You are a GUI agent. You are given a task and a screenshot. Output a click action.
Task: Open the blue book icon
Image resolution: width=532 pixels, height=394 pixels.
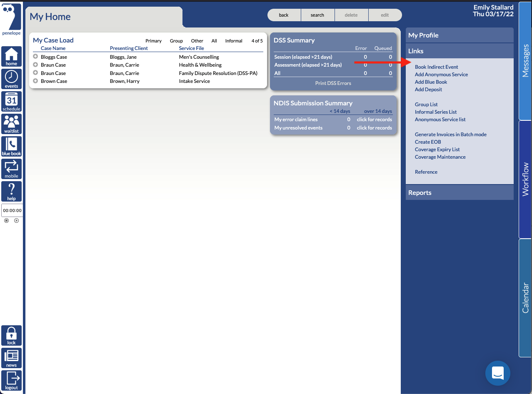tap(11, 147)
